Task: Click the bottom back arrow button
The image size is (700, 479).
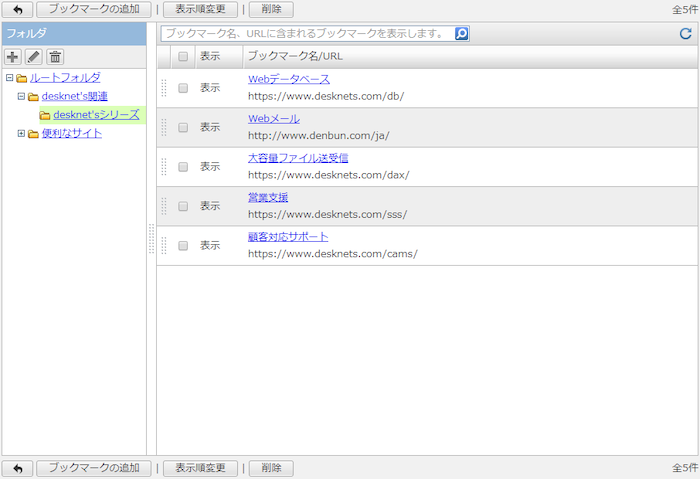Action: click(17, 468)
